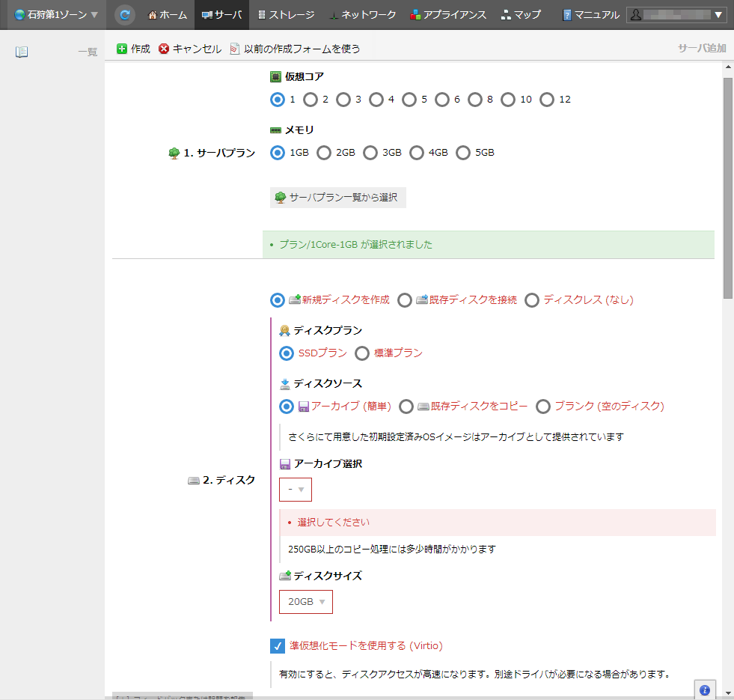
Task: Select 2GB memory radio button
Action: 324,153
